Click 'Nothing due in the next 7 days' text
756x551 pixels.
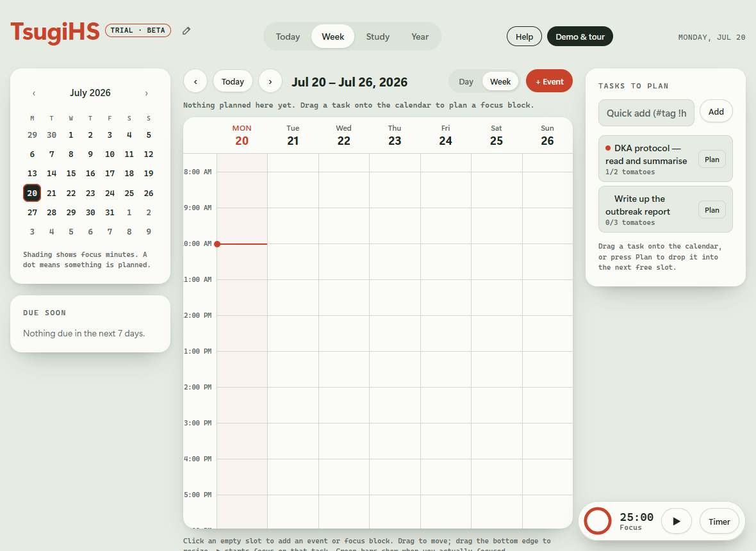[x=84, y=334]
